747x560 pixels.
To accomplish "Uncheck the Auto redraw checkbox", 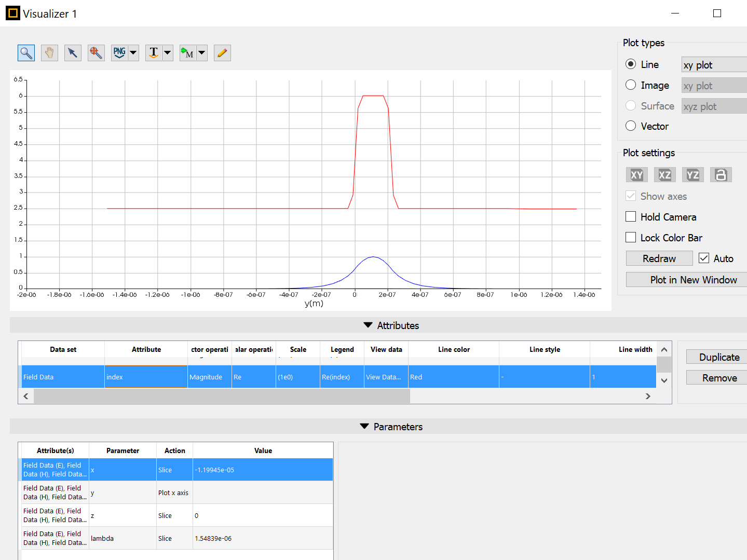I will click(x=704, y=258).
